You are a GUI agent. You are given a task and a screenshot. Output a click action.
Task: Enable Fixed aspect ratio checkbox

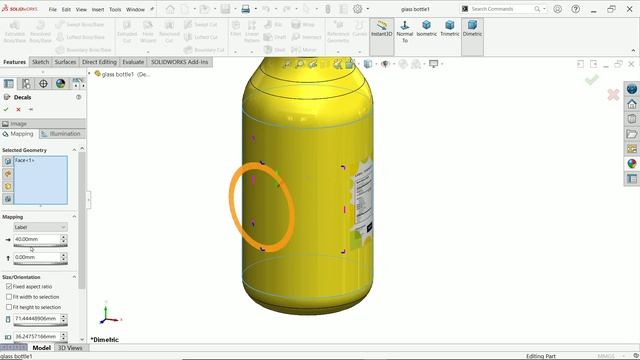(9, 287)
